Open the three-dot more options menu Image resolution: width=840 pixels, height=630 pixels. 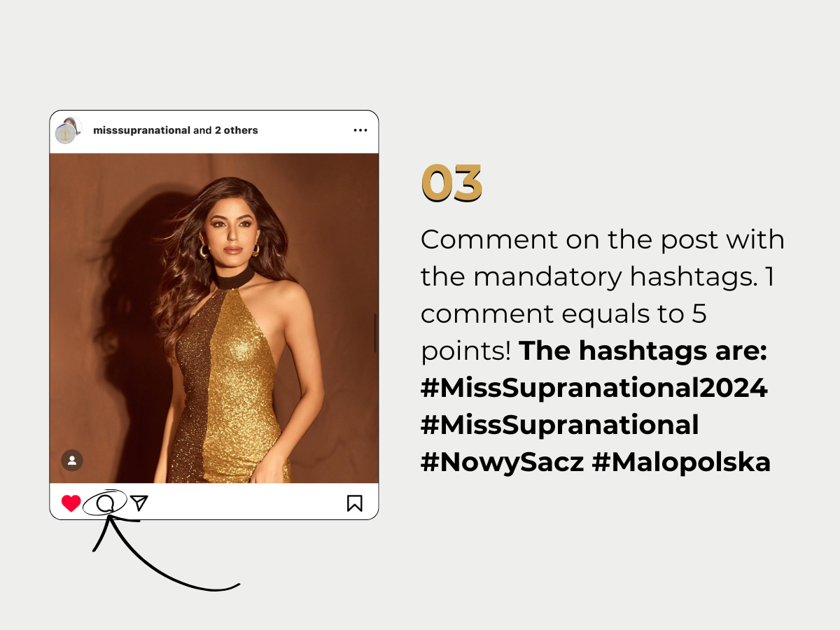(360, 130)
